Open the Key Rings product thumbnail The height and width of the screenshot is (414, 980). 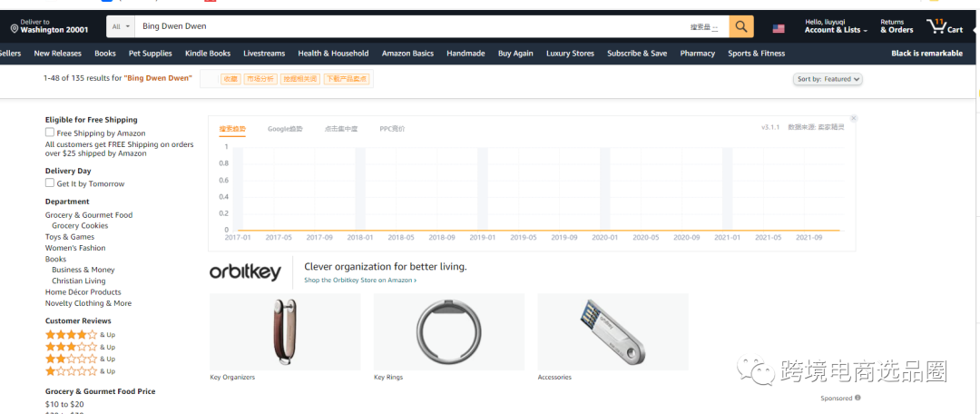449,331
